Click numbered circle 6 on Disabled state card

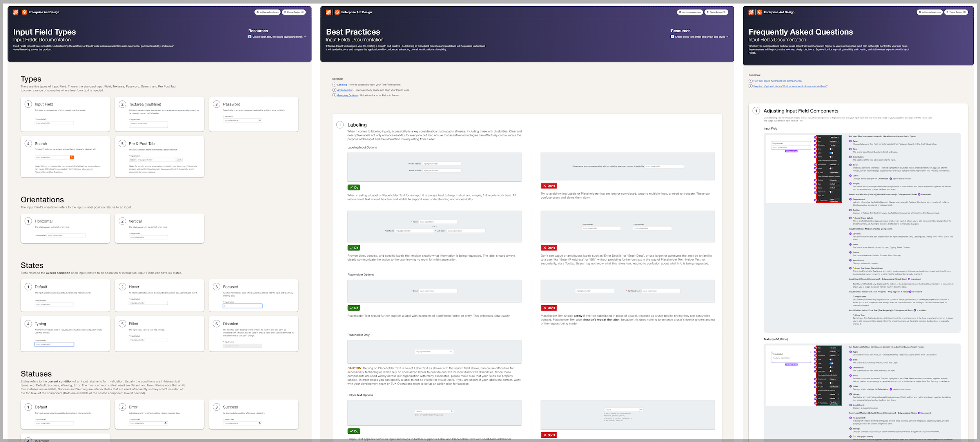(x=216, y=324)
